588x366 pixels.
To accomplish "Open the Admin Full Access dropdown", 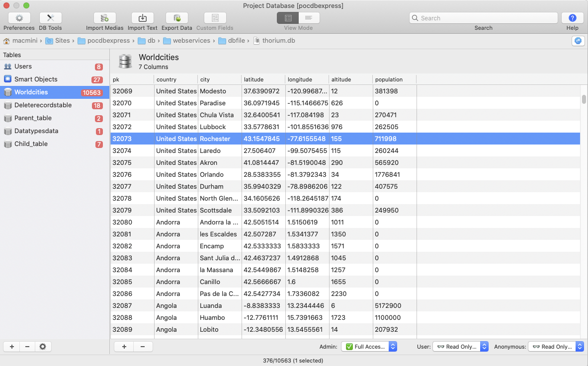I will tap(369, 347).
